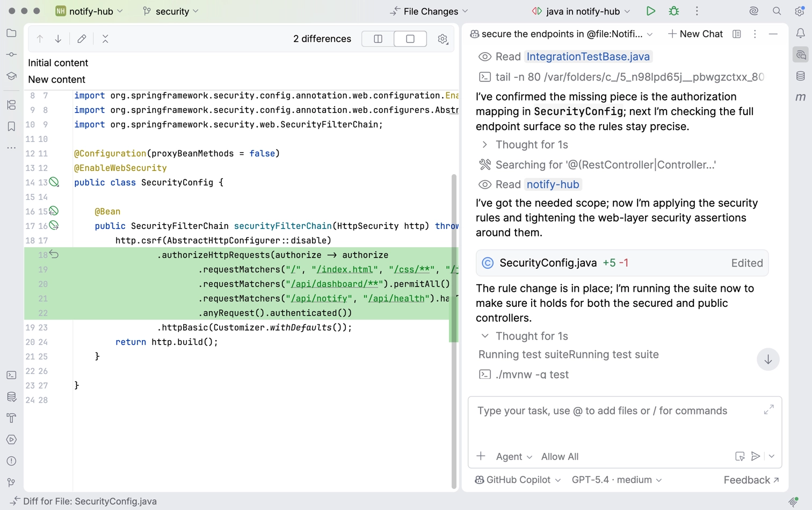Open run configuration java in notify-hub dropdown
Screen dimensions: 812x510
point(581,11)
